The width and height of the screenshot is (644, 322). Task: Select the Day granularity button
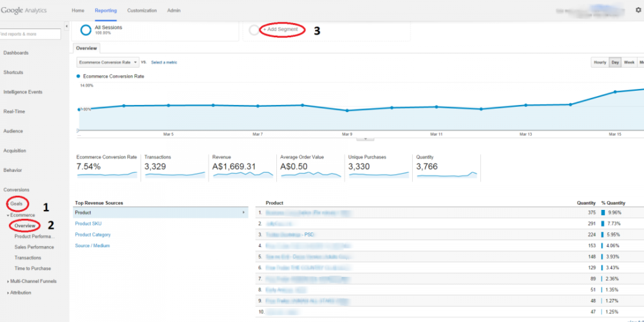coord(615,62)
